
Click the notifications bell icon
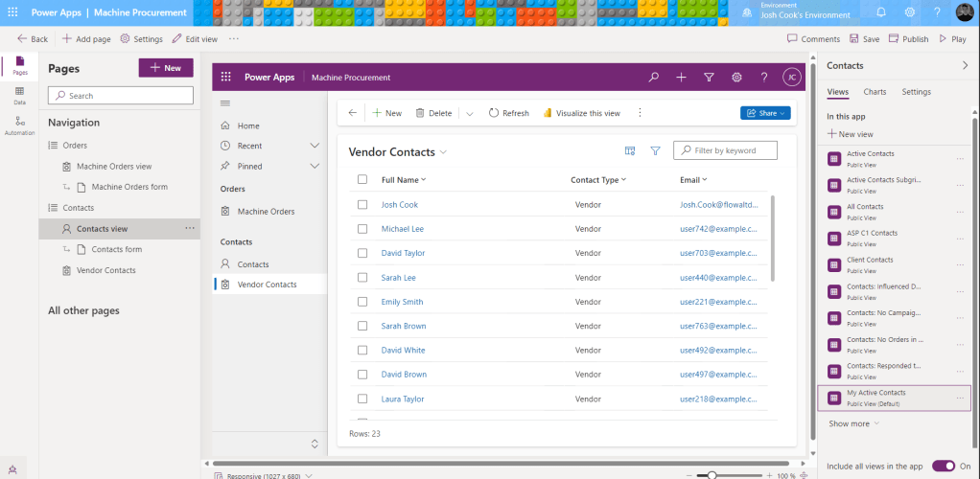point(881,12)
